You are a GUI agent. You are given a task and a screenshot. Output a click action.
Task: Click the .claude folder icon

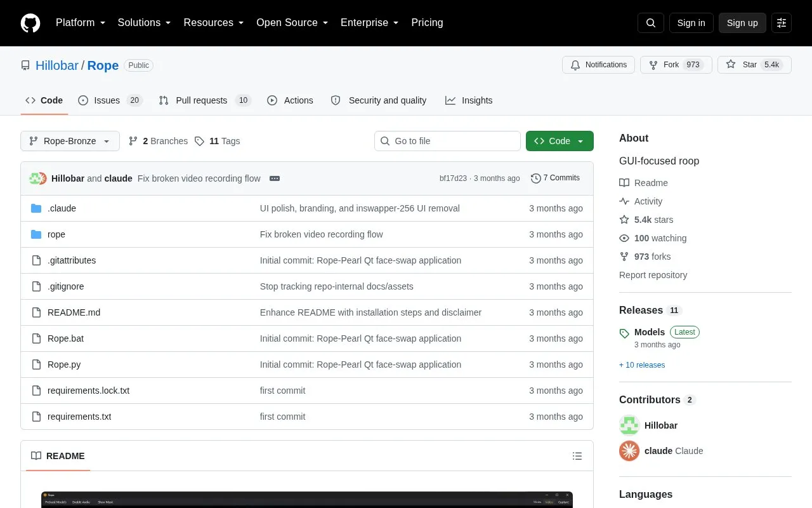coord(36,208)
